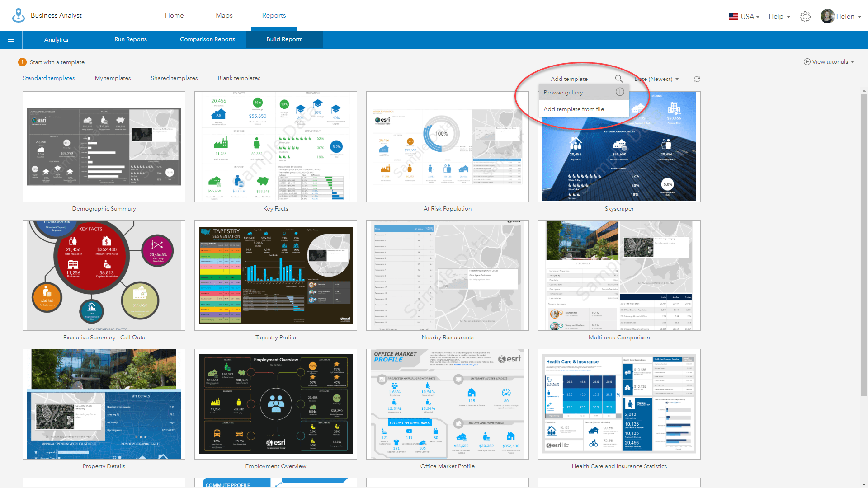Open the settings gear icon
Viewport: 868px width, 488px height.
[x=805, y=17]
